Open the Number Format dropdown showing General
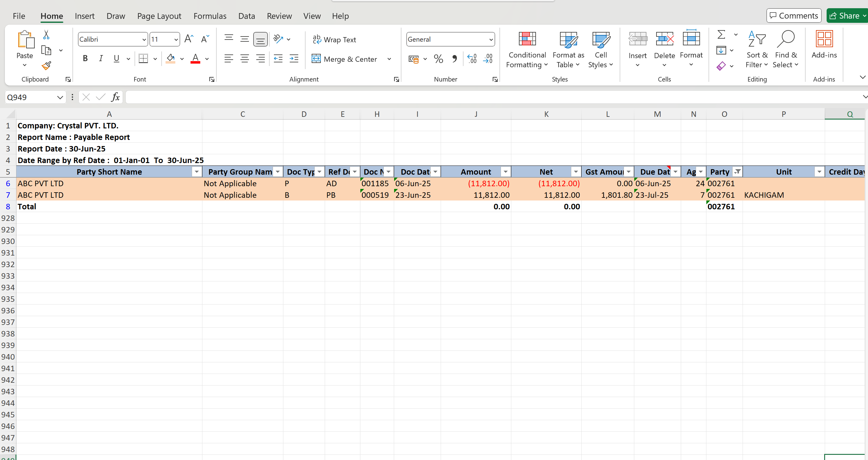 click(450, 39)
